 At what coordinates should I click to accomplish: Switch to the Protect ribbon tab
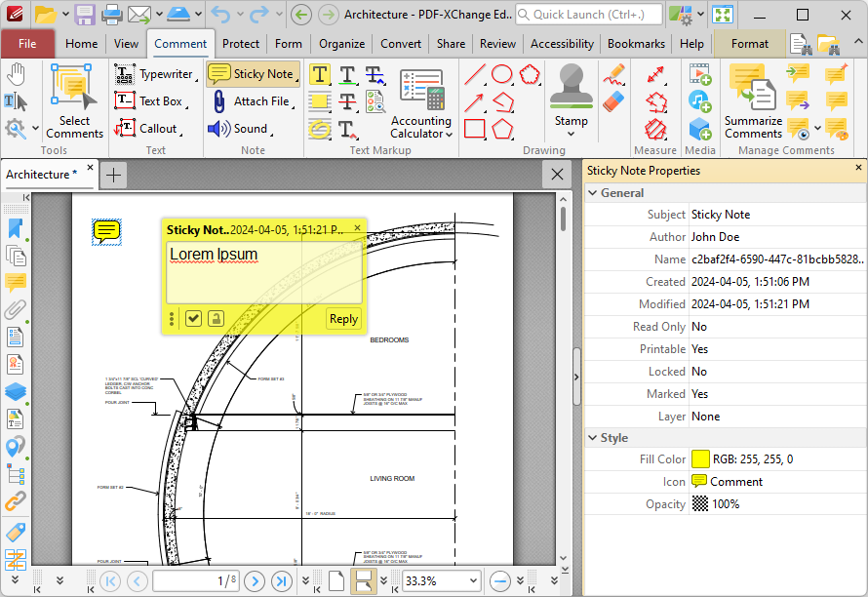[x=241, y=44]
